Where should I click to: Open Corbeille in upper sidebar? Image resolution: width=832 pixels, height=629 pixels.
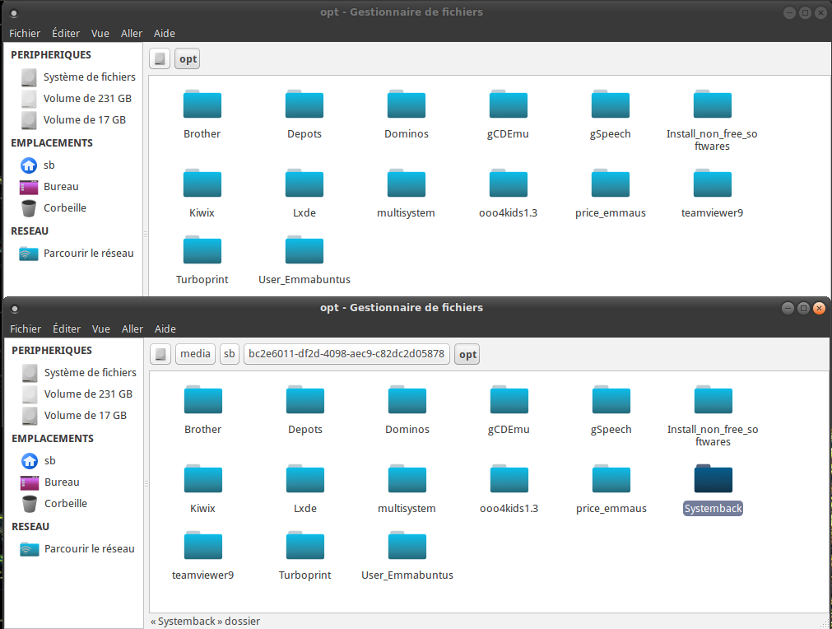[x=53, y=208]
